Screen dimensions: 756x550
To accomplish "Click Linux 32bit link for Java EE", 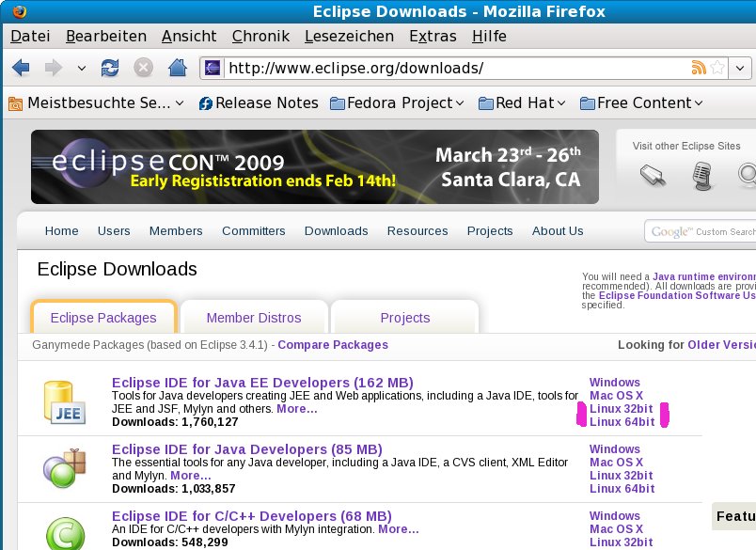I will click(621, 409).
